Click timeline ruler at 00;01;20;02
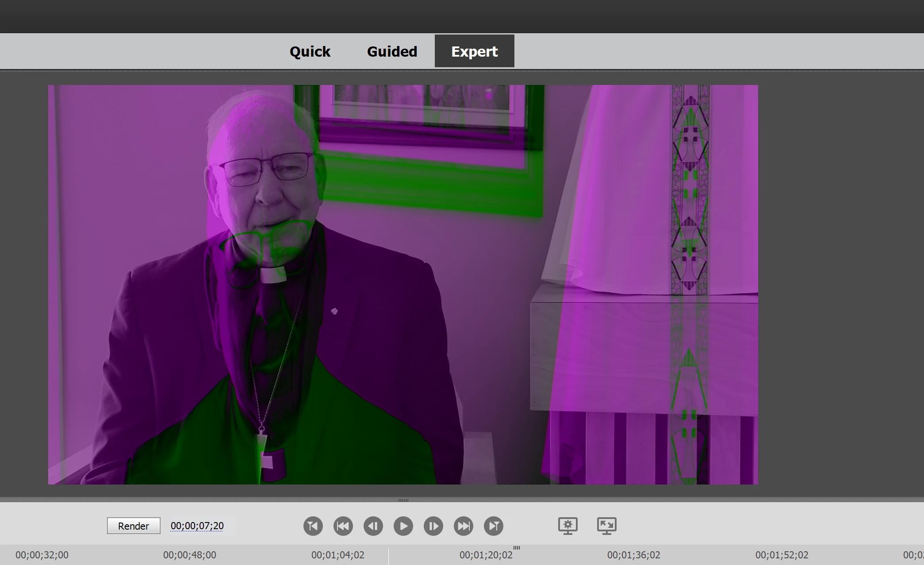 point(486,555)
